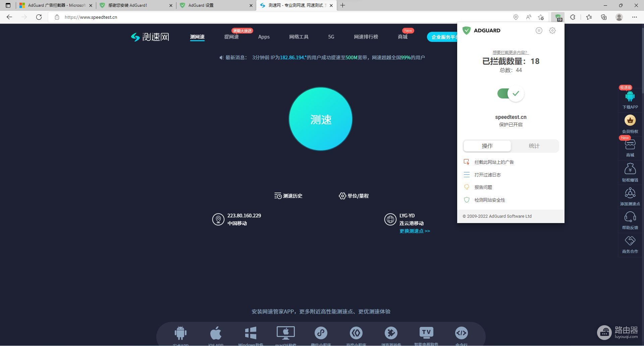
Task: Open 提网速 navigation item
Action: click(x=231, y=37)
